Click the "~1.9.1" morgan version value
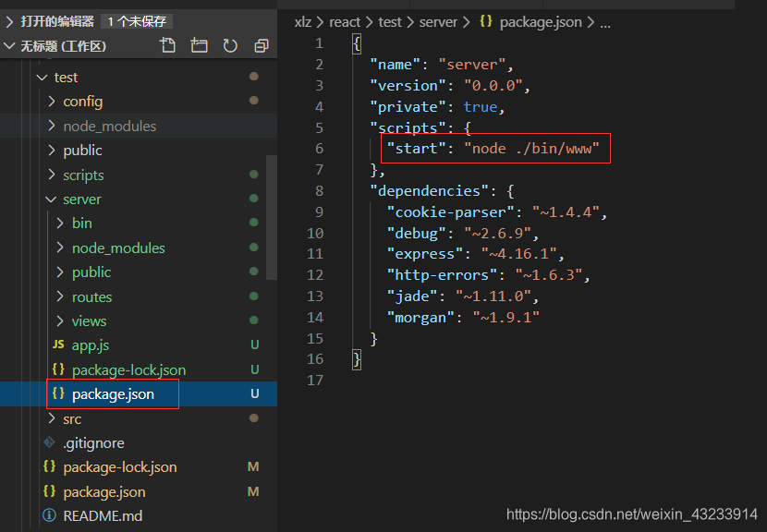 [x=506, y=318]
